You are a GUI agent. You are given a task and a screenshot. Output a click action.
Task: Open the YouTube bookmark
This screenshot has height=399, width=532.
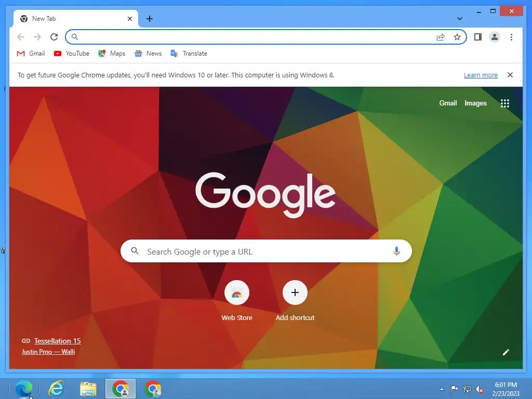click(x=72, y=54)
